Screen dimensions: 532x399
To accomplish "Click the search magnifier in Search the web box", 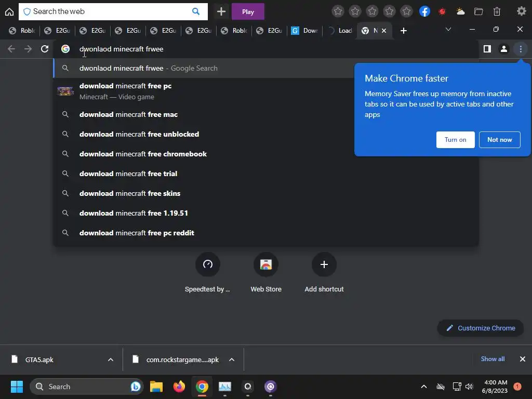I will 196,11.
